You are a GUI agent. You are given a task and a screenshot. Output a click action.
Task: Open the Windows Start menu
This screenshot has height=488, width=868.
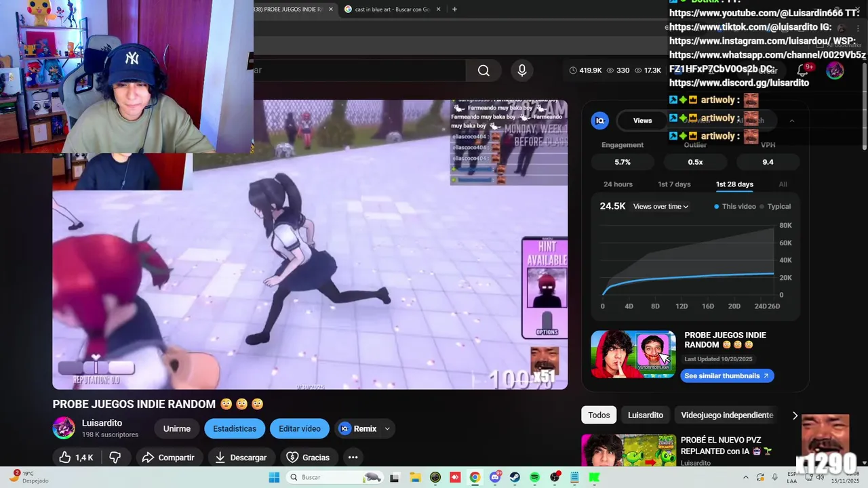(274, 477)
